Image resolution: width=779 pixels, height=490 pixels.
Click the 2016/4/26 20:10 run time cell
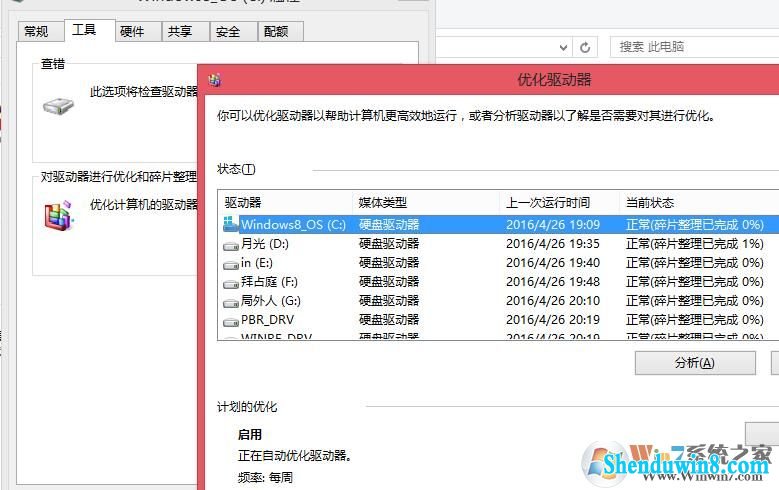553,301
